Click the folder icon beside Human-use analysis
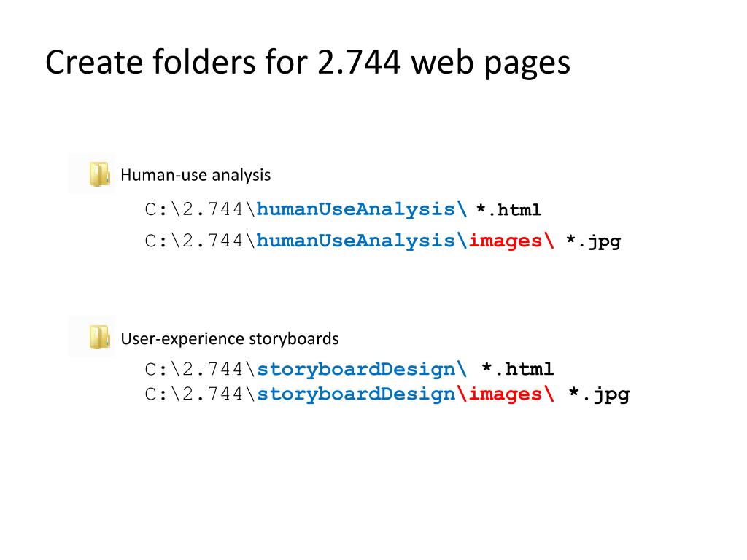747x560 pixels. point(99,174)
